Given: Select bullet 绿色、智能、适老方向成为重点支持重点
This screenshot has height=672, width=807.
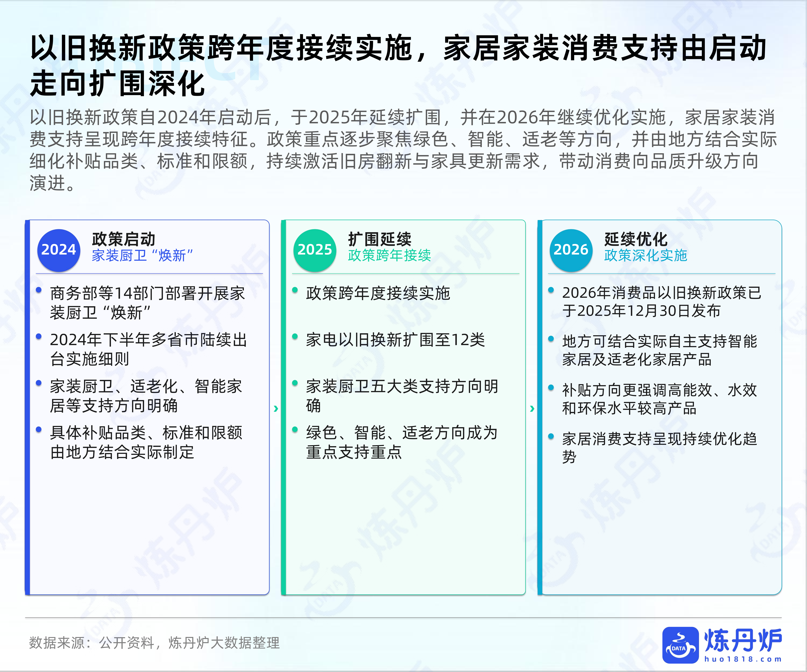Looking at the screenshot, I should (402, 442).
